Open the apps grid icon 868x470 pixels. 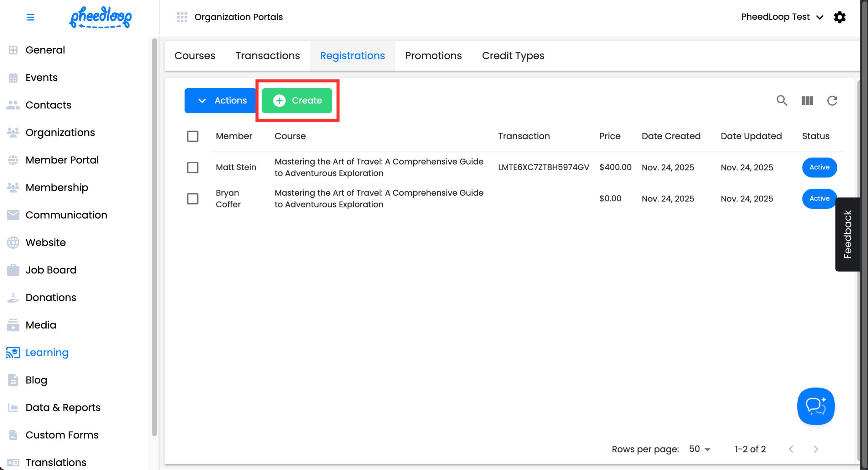182,17
